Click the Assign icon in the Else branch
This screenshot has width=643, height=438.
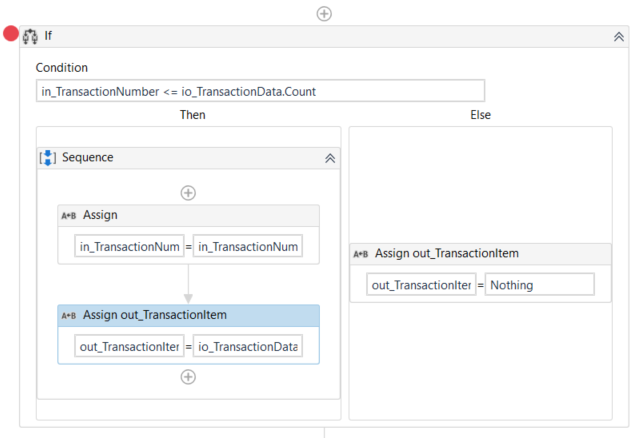(x=361, y=254)
